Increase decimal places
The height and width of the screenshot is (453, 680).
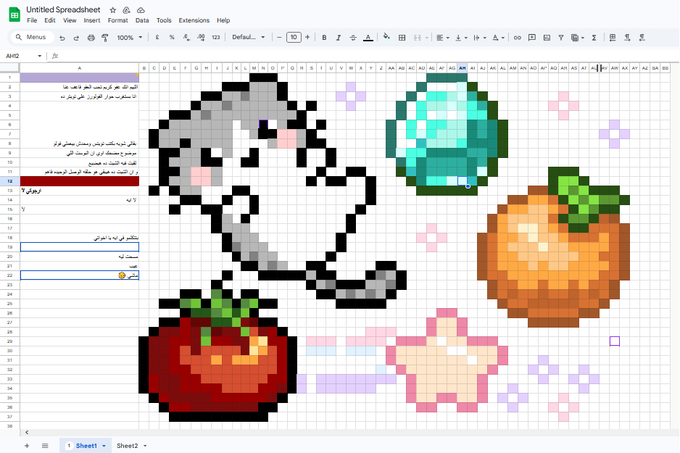point(201,38)
